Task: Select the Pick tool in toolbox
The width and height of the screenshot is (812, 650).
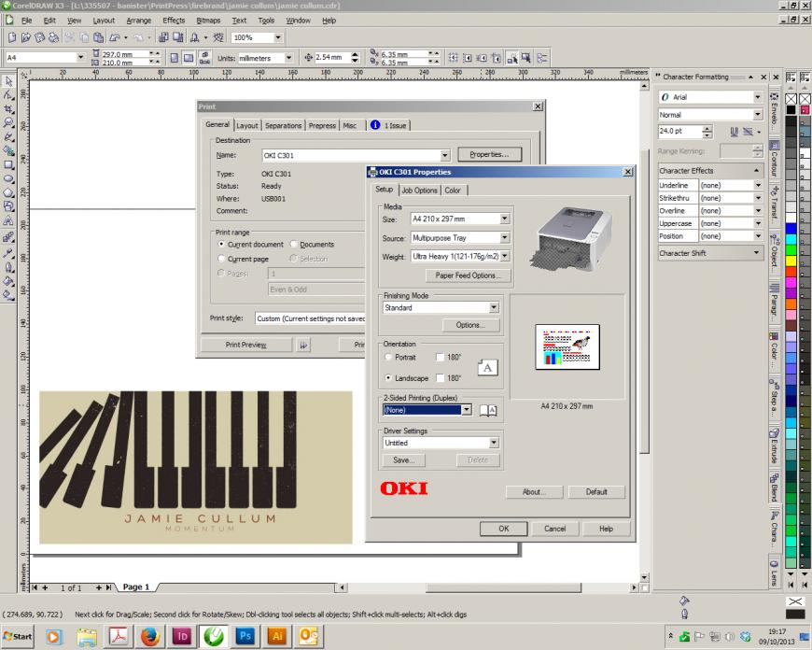Action: [x=8, y=81]
